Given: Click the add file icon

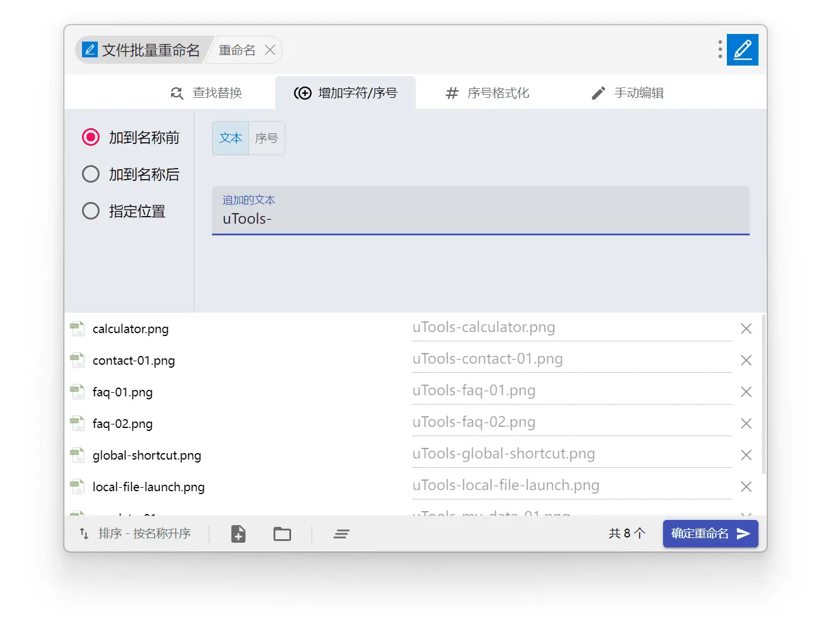Looking at the screenshot, I should pos(238,534).
